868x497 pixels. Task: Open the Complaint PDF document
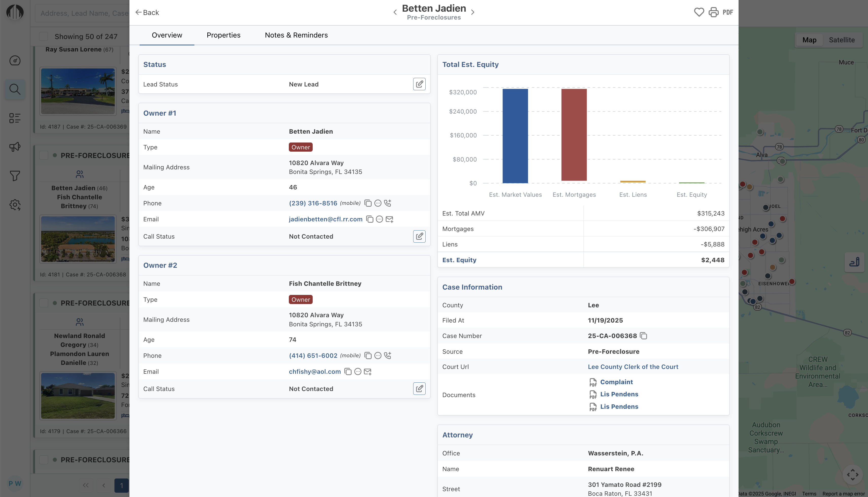[616, 382]
